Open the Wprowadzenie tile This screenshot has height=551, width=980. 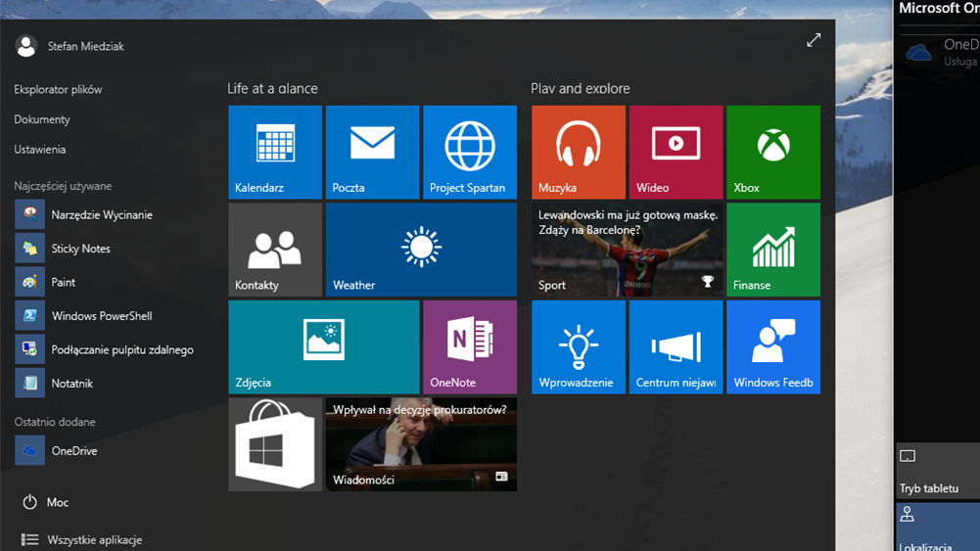click(579, 347)
